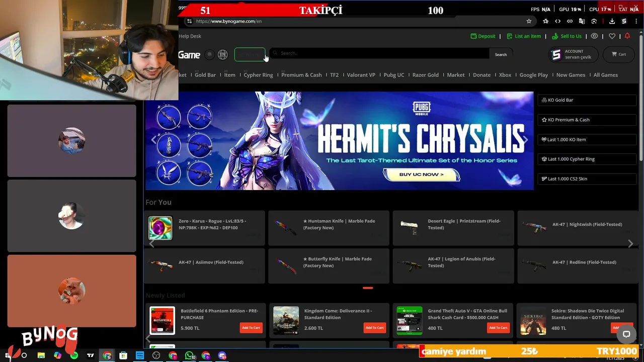
Task: Open the Huntsman Knife Marble Fade item
Action: (329, 228)
